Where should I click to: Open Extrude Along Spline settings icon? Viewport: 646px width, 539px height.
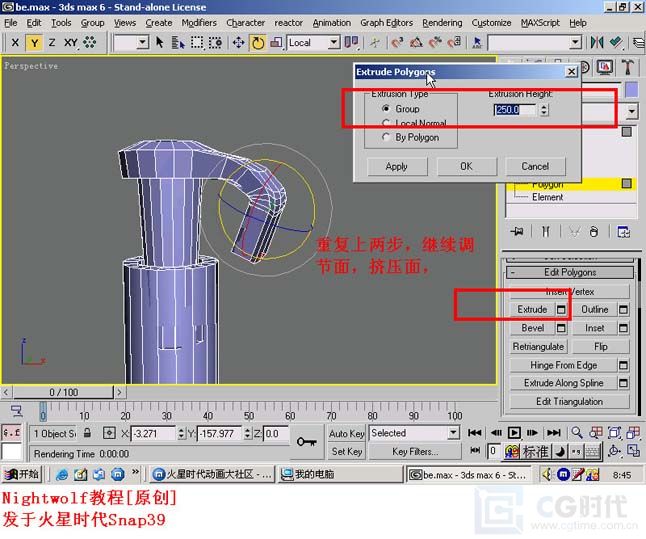tap(623, 383)
